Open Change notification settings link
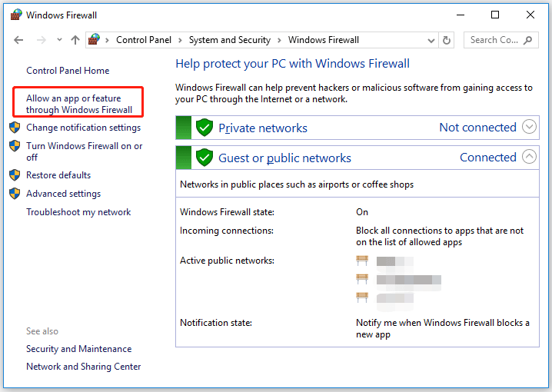Image resolution: width=552 pixels, height=392 pixels. point(84,128)
